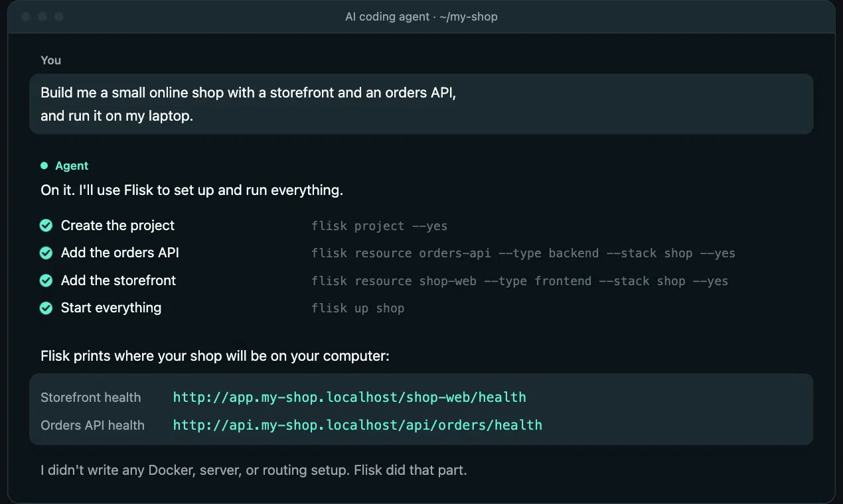Click the command "flisk resource orders-api --type backend"
Screen dimensions: 843x504
tap(523, 253)
